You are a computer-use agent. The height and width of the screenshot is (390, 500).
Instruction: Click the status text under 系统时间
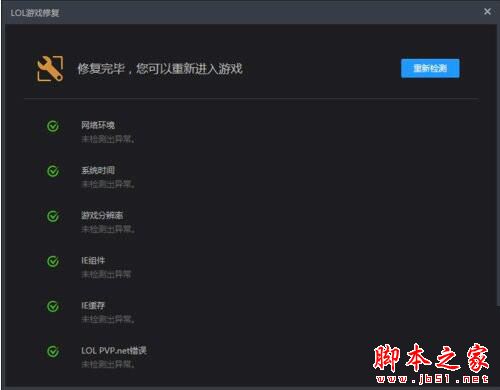pos(108,184)
